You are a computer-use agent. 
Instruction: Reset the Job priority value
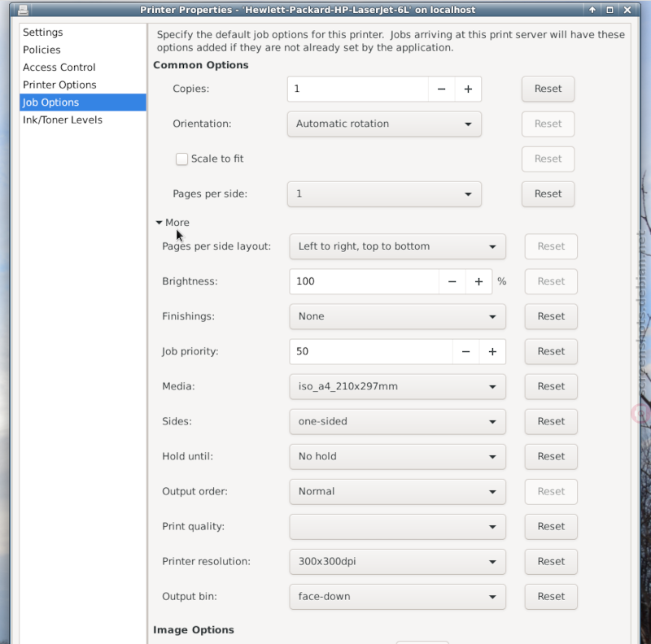(x=551, y=351)
